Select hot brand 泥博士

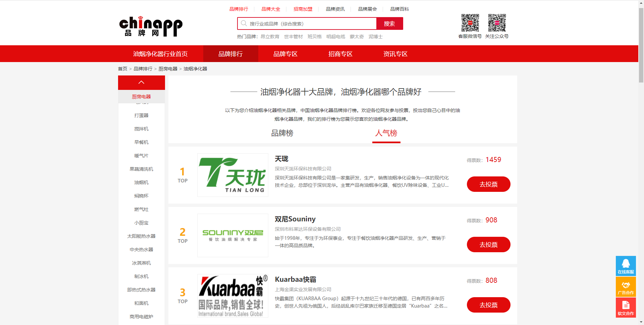coord(376,37)
